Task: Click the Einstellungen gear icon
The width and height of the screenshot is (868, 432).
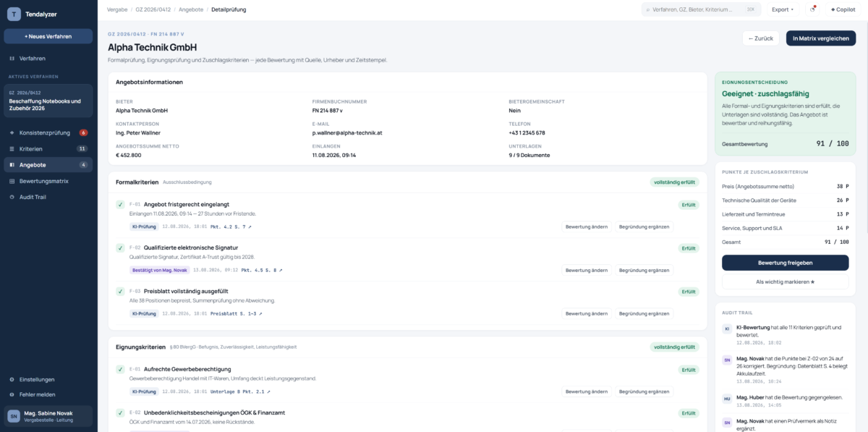Action: pyautogui.click(x=12, y=379)
